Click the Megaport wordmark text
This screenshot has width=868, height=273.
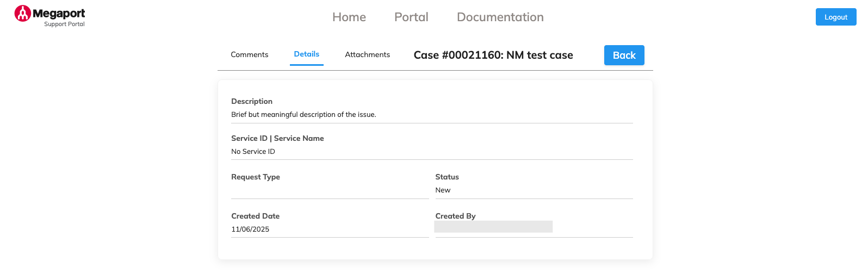click(x=59, y=13)
